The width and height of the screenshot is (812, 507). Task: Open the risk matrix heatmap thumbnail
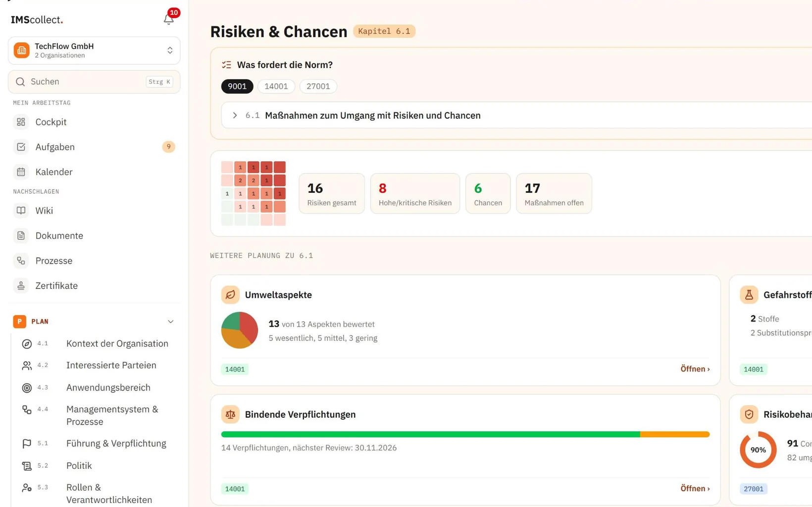coord(254,193)
